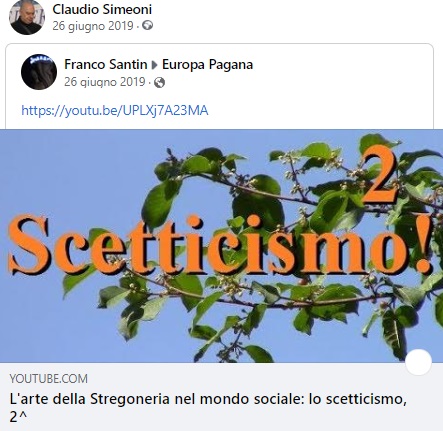Open Franco Santin's profile avatar

coord(39,72)
